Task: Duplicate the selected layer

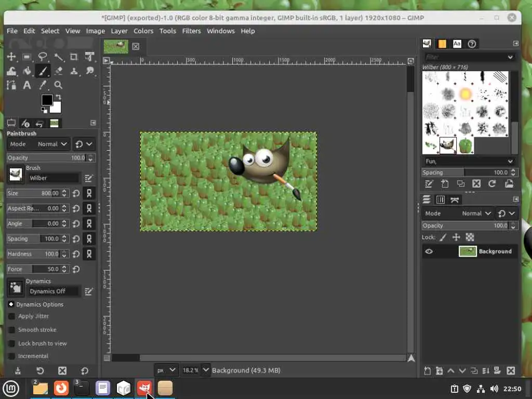Action: point(474,371)
